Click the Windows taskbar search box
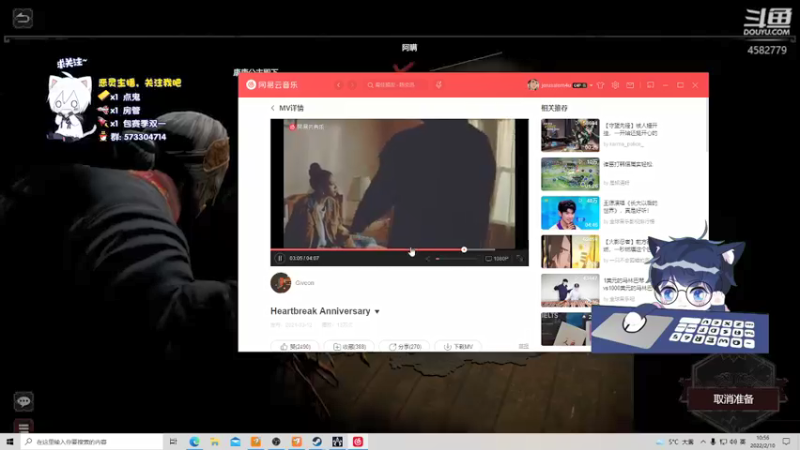 tap(92, 442)
